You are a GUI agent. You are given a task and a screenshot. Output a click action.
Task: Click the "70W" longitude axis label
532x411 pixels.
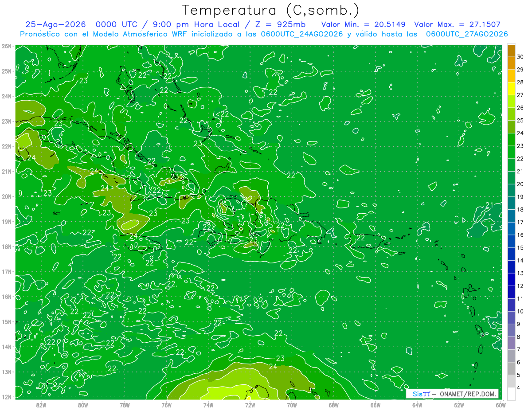tap(292, 405)
